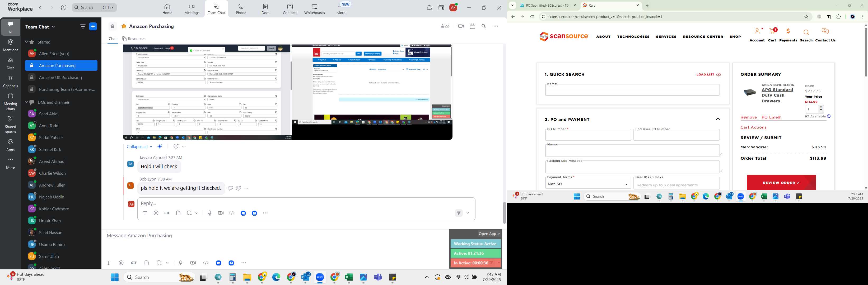
Task: Collapse the Starred section
Action: click(26, 42)
